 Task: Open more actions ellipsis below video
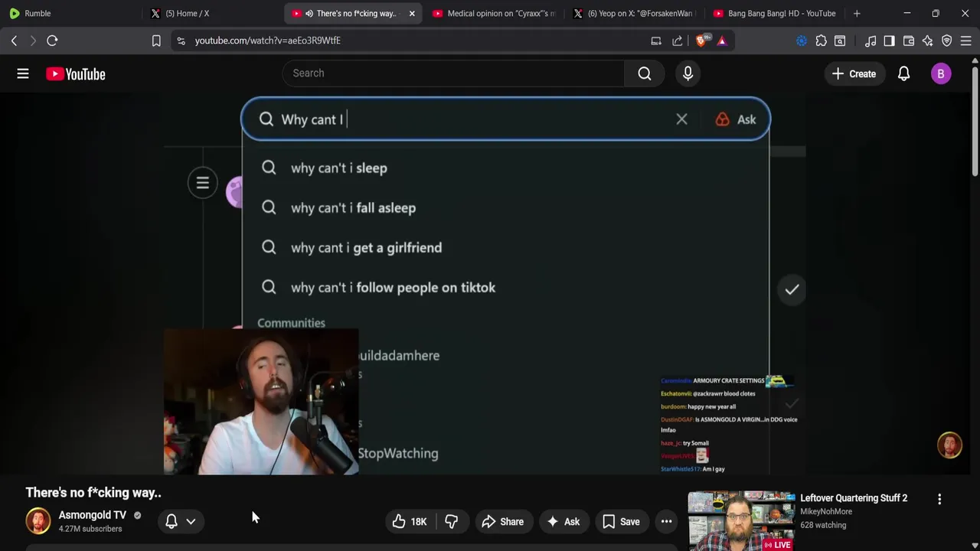tap(667, 521)
